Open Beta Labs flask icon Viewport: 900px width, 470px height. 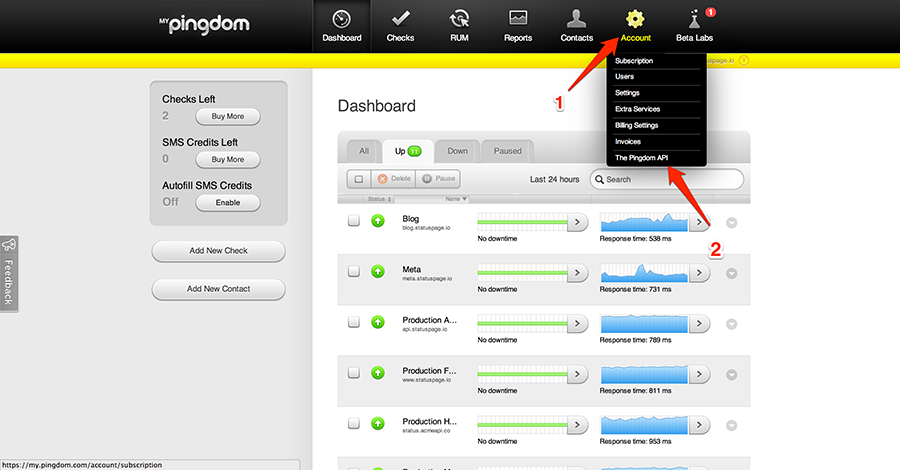pos(694,20)
